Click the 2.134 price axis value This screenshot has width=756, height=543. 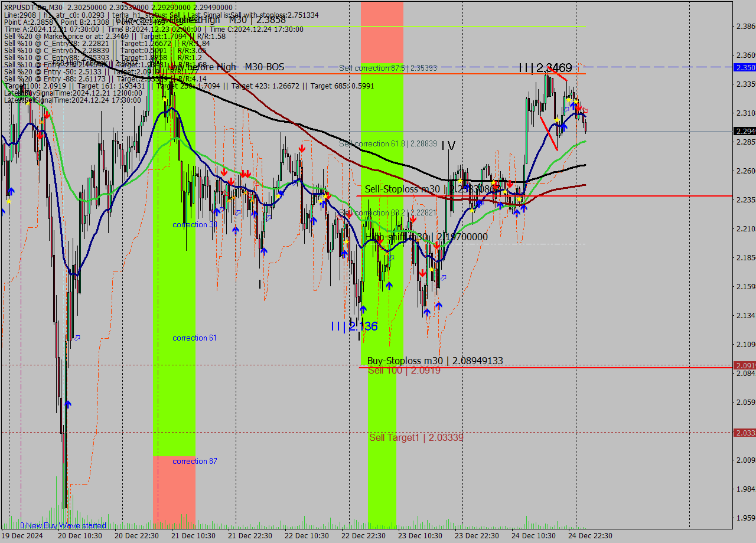point(746,316)
